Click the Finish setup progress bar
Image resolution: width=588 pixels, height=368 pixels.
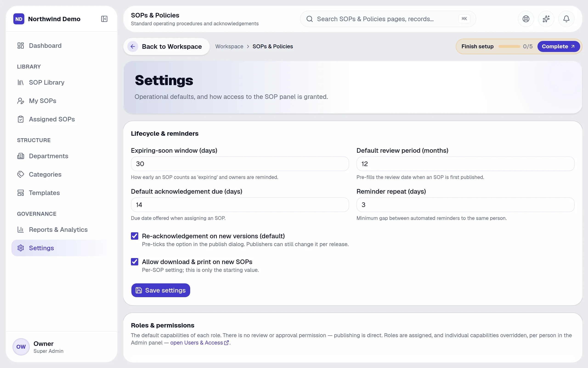tap(509, 46)
